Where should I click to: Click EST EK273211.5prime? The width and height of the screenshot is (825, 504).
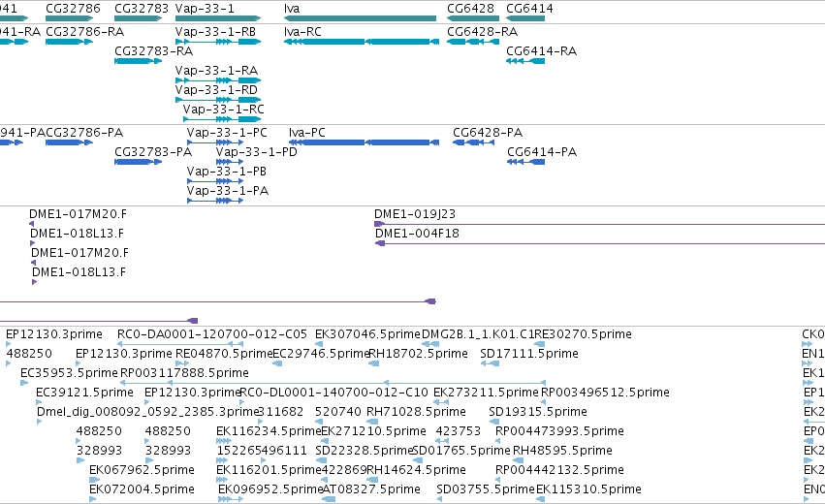(486, 393)
